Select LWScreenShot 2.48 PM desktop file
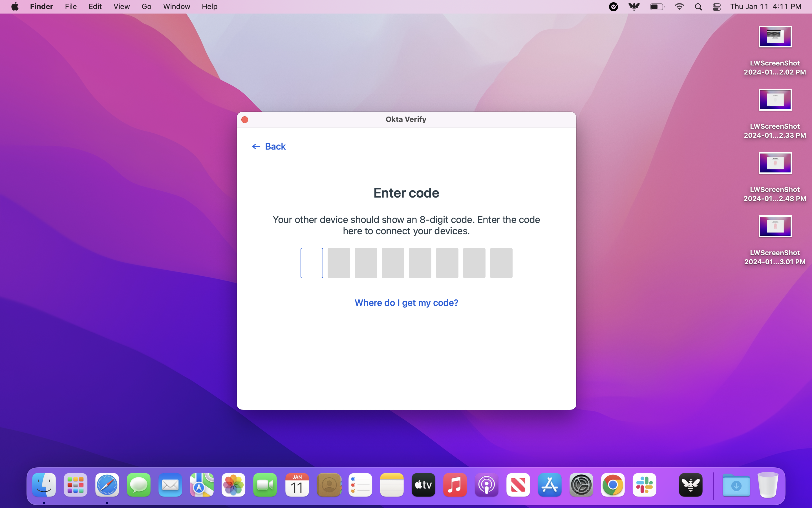Viewport: 812px width, 508px height. (775, 177)
